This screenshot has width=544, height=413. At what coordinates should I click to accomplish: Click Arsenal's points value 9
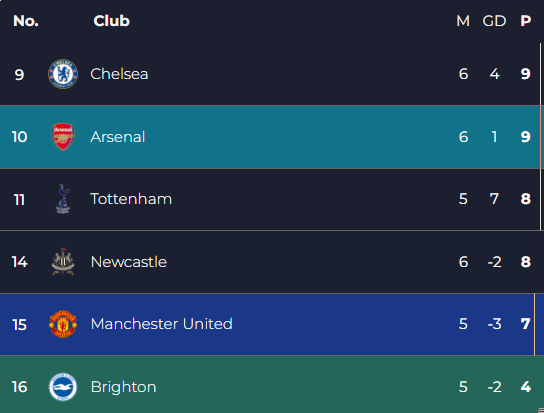tap(526, 137)
